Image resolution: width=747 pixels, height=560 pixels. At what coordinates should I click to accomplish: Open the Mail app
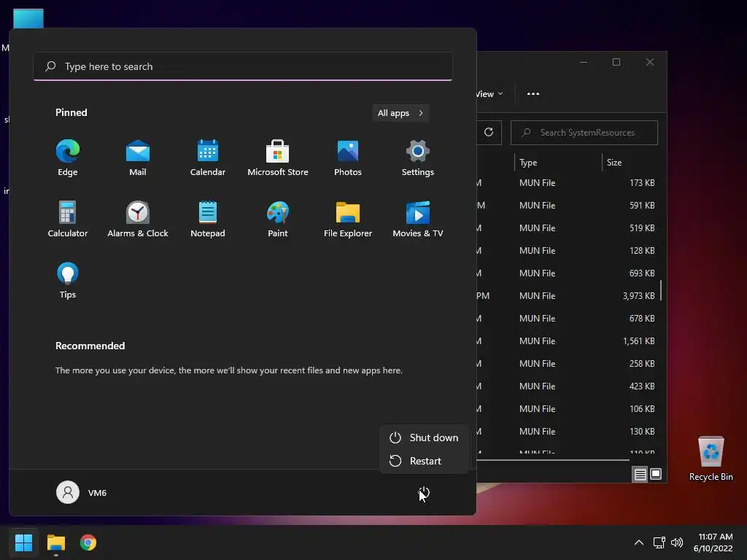[138, 158]
